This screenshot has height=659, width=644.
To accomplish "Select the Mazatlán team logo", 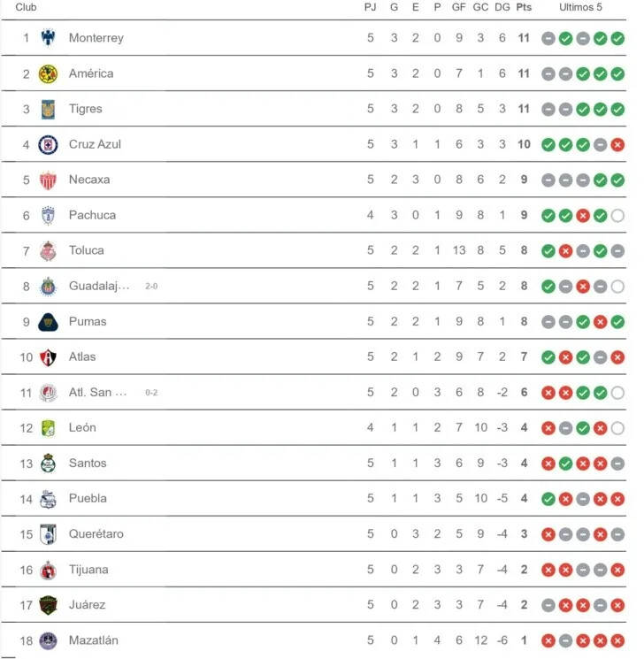I will pos(48,640).
